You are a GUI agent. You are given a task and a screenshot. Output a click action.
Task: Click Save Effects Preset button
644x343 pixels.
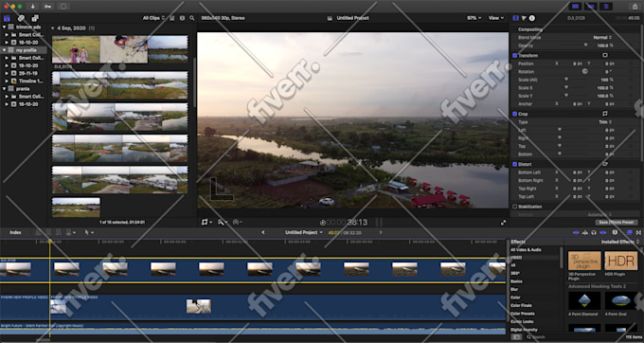(617, 223)
